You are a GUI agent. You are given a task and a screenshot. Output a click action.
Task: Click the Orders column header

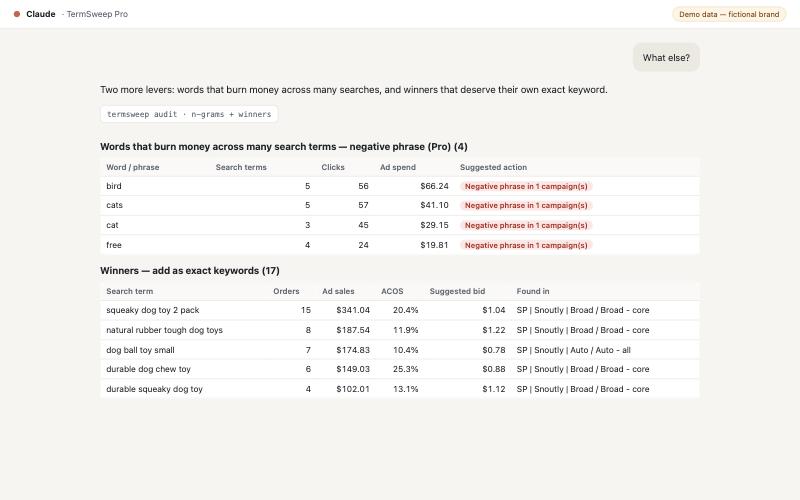pos(286,291)
